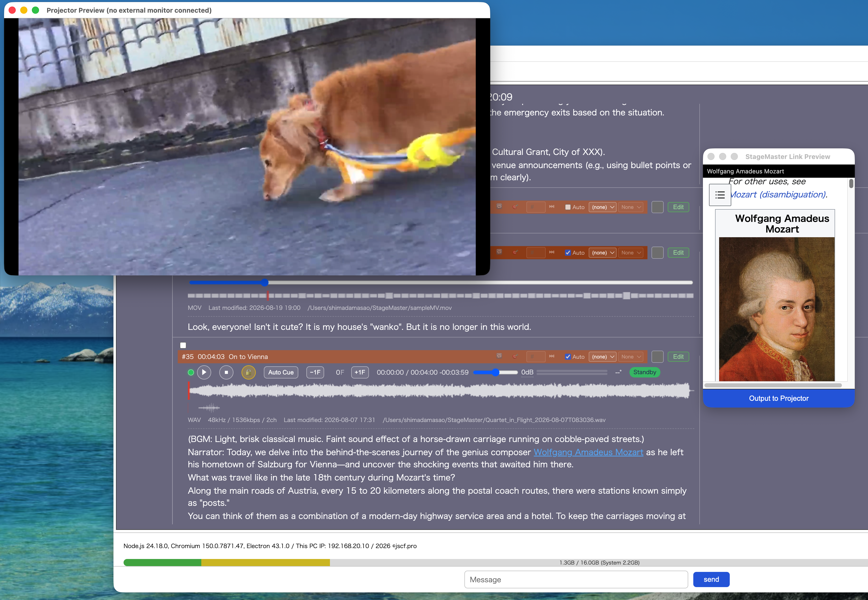
Task: Click the skip-to-next icon on cue #35
Action: coord(551,356)
